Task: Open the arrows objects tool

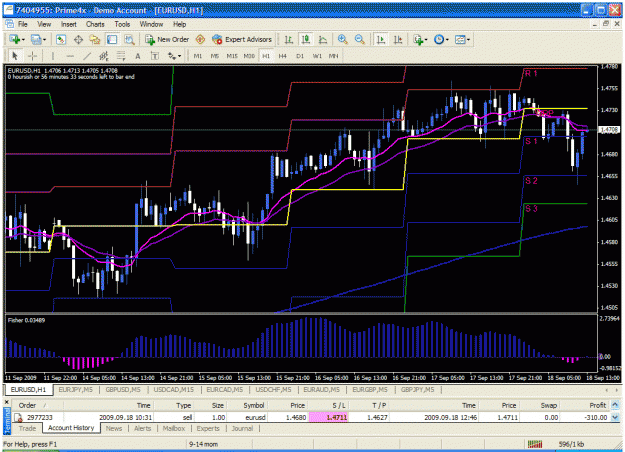Action: [x=172, y=56]
